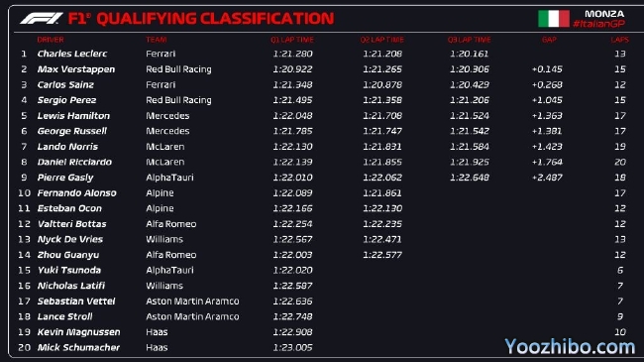Select driver Charles Leclerc

[72, 54]
